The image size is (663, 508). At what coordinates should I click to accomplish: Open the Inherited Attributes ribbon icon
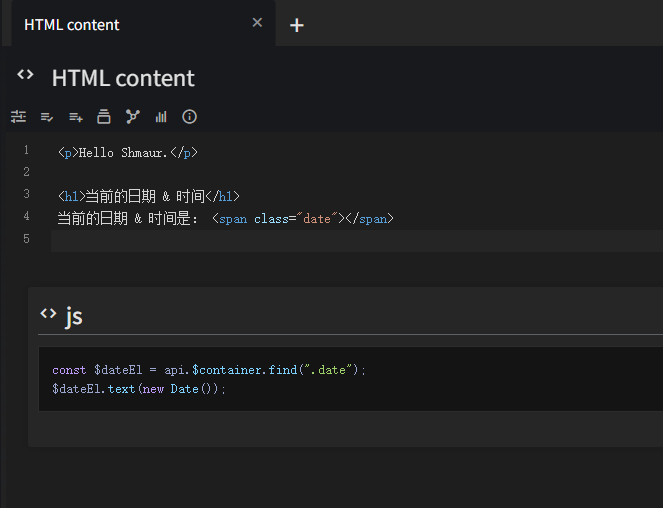click(75, 117)
